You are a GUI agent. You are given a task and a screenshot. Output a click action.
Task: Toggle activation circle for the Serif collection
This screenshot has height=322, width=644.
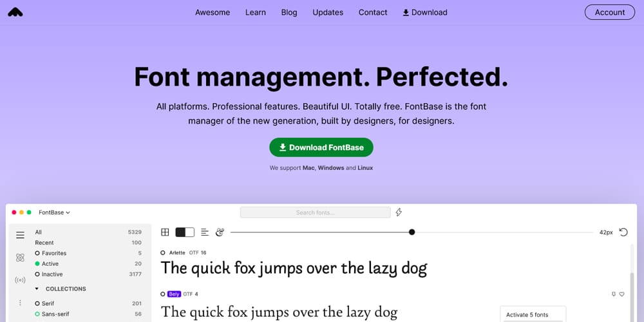pos(37,303)
